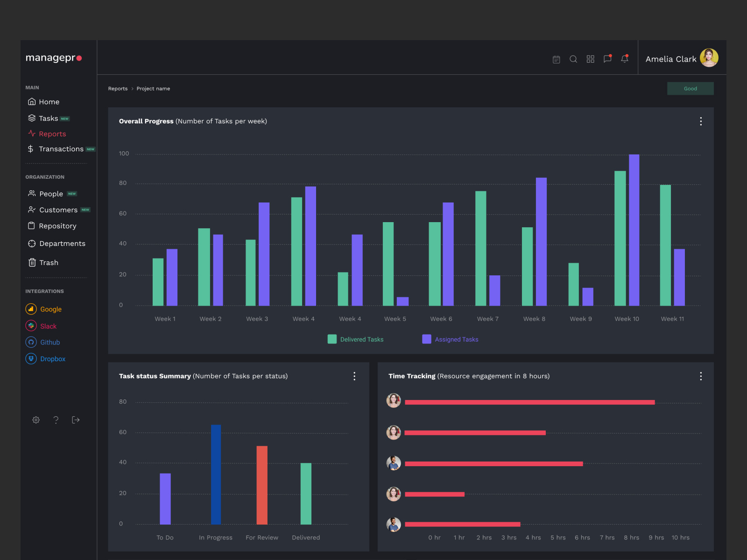The image size is (747, 560).
Task: Open the calendar icon in the top bar
Action: 556,59
